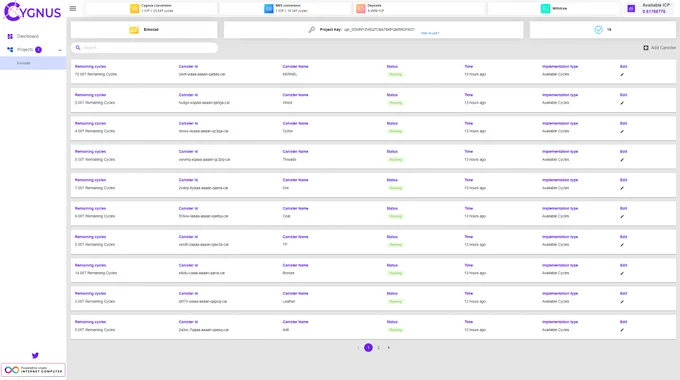Click the yellow Cygnus conversion icon

pos(134,8)
